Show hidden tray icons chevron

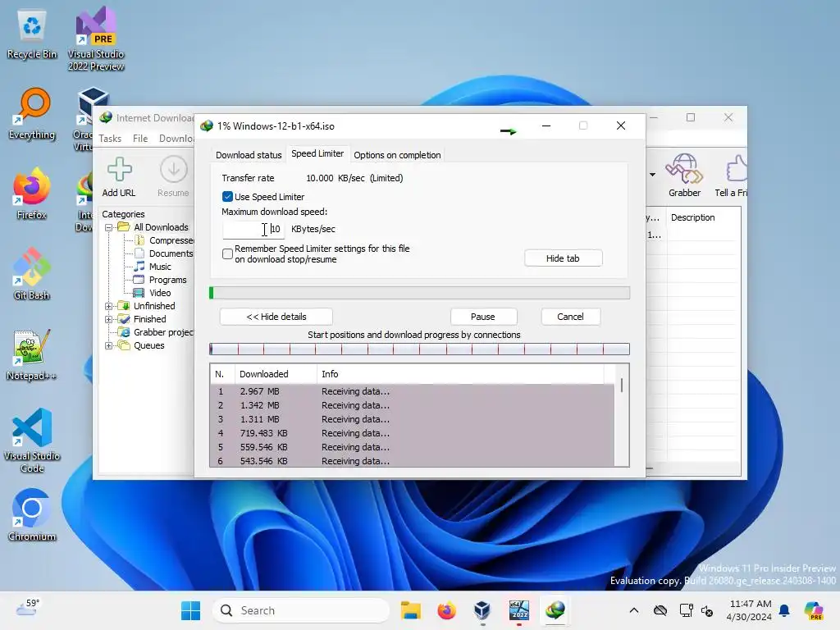(634, 610)
